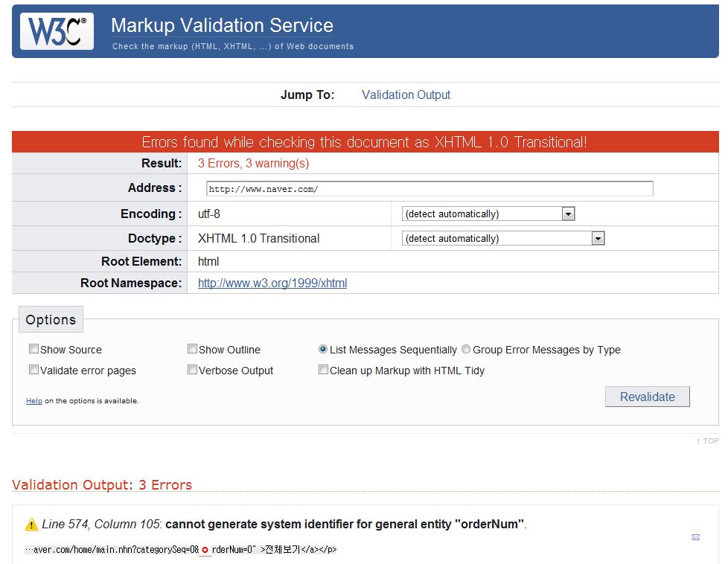Screen dimensions: 728x564
Task: Check Clean up Markup with HTML Tidy
Action: (323, 370)
